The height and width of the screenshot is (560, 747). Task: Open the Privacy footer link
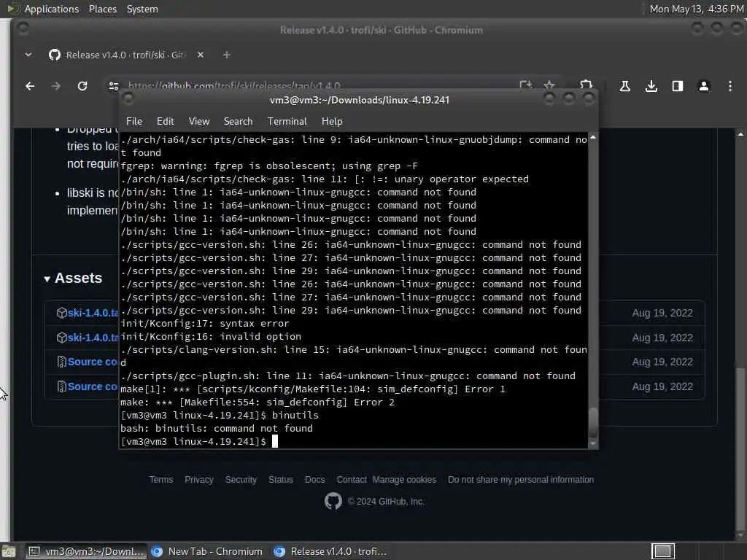click(x=199, y=480)
